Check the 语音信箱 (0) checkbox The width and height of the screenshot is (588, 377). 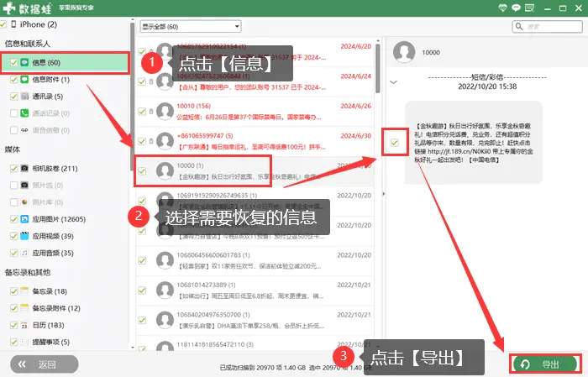click(x=14, y=130)
